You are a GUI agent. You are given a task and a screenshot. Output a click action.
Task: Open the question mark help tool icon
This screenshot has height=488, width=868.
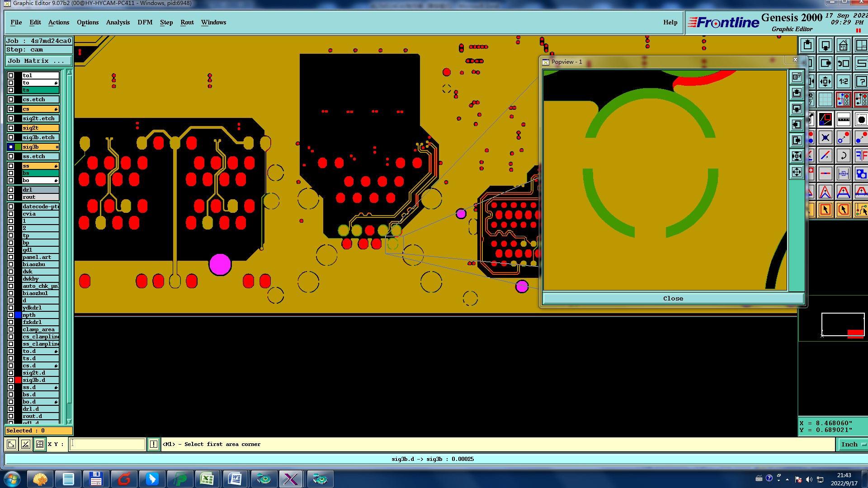[x=861, y=82]
